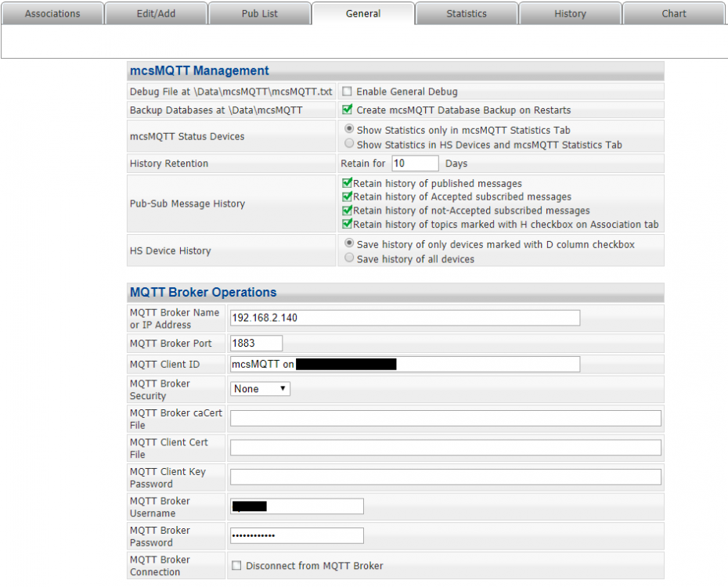Switch to the History tab
This screenshot has width=728, height=587.
(570, 13)
